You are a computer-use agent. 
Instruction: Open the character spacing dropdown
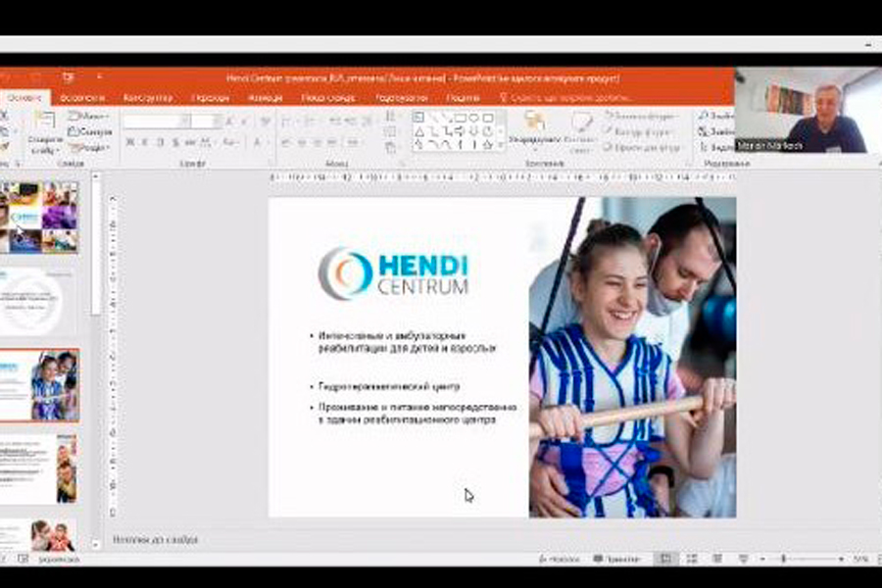207,143
